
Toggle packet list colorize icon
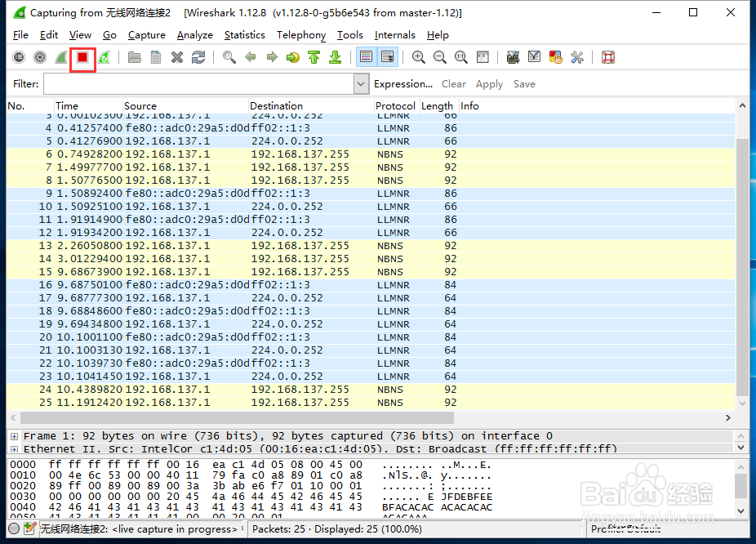point(367,57)
